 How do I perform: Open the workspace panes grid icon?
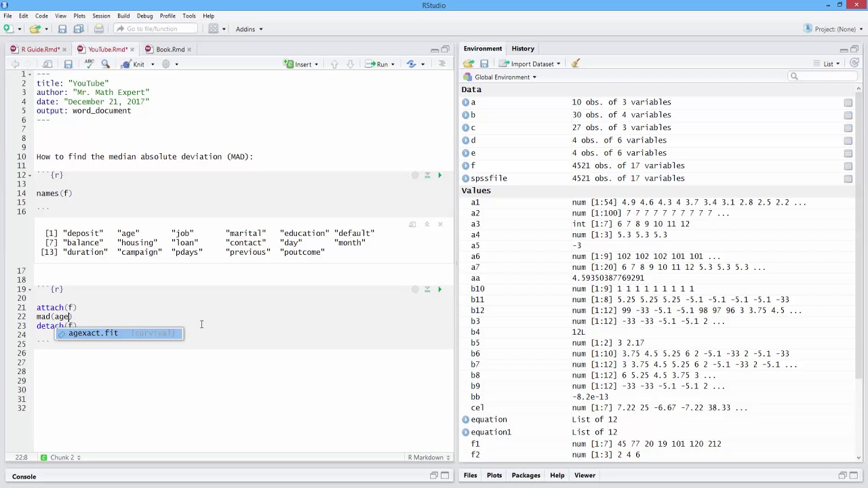213,28
